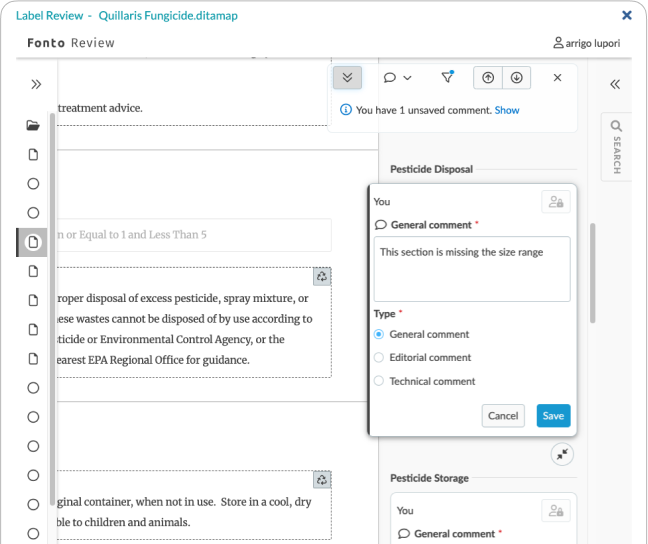Collapse the right panel with double chevron

[x=615, y=84]
